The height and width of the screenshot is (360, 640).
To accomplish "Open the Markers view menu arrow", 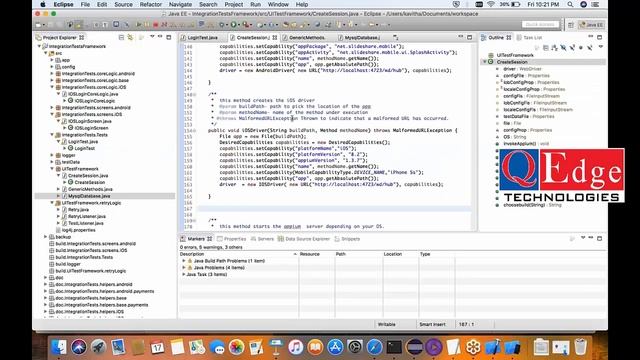I will coord(583,238).
